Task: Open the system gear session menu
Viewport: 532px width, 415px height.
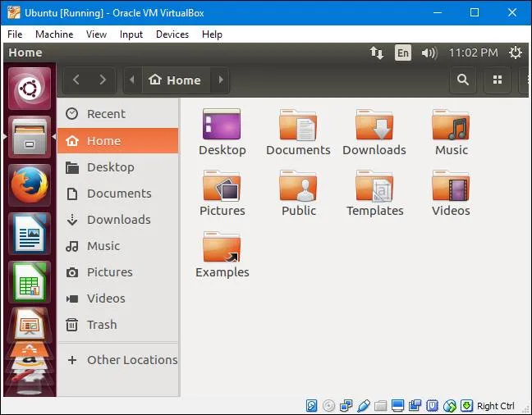Action: pyautogui.click(x=515, y=52)
